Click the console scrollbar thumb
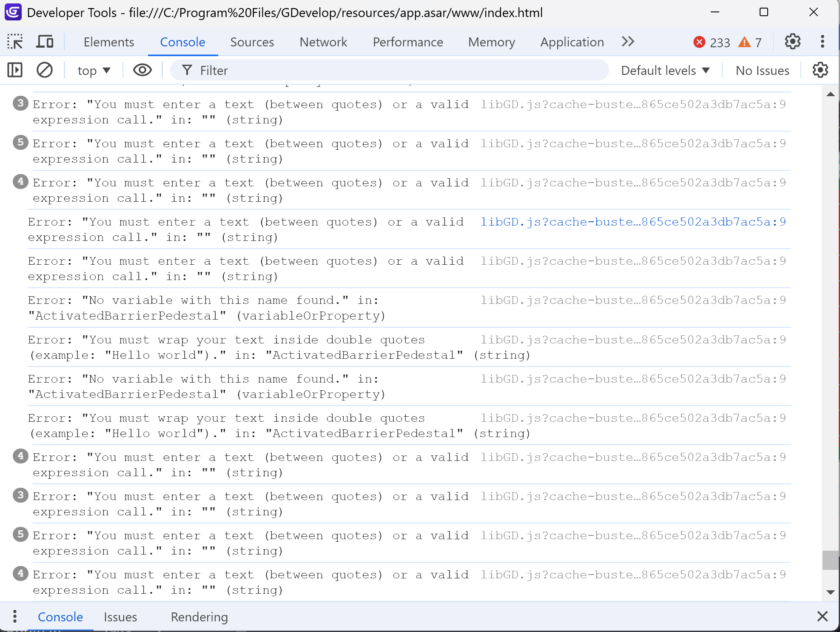The image size is (840, 632). tap(830, 560)
